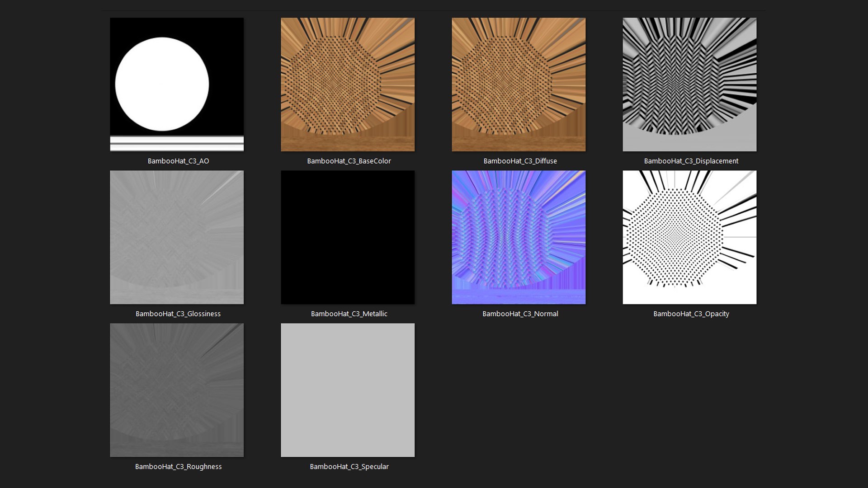868x488 pixels.
Task: Select the BambooHat_C3_Glossiness gray thumbnail
Action: 177,237
